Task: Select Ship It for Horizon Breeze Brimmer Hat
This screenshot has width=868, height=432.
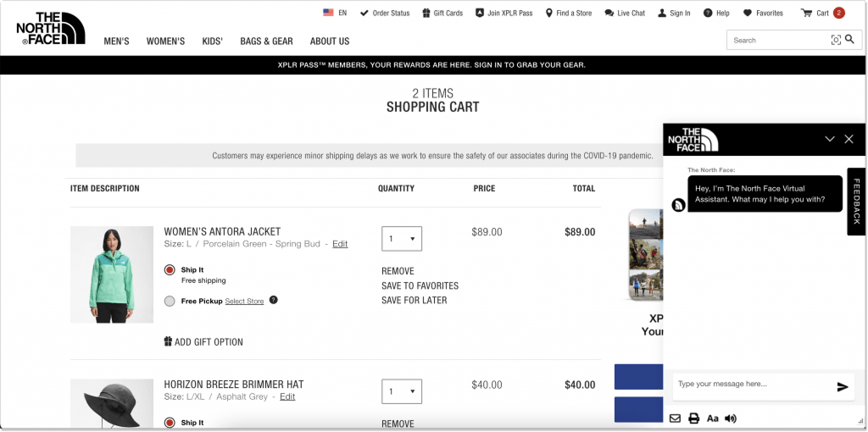Action: 170,423
